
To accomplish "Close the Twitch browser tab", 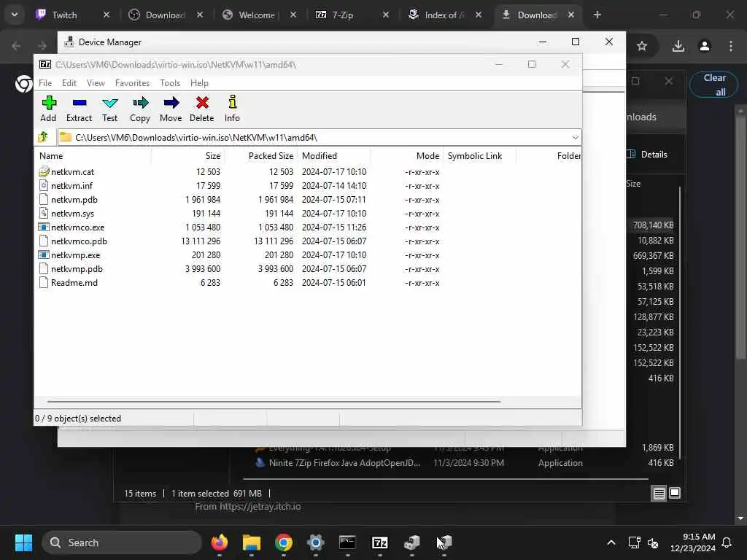I will [x=107, y=15].
